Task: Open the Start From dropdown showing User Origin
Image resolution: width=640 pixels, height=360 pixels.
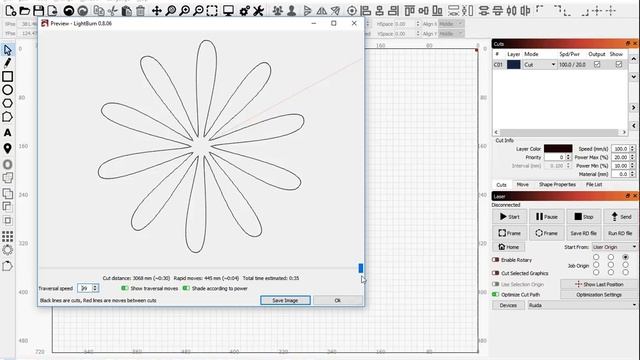Action: [614, 247]
